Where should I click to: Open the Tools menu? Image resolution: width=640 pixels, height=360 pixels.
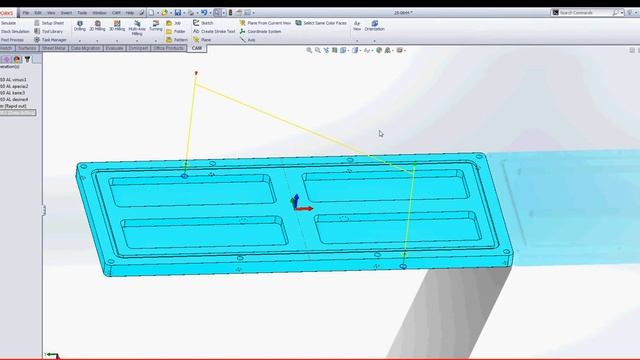click(82, 13)
